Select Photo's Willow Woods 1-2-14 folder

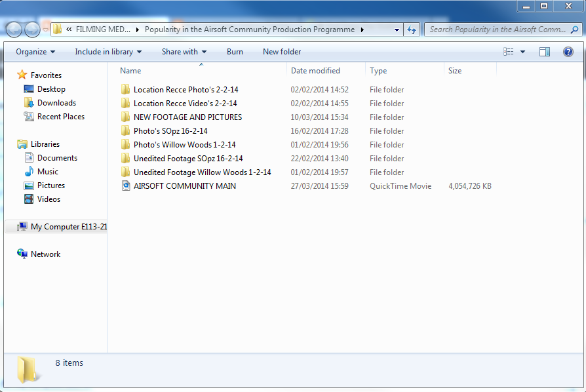(x=185, y=145)
